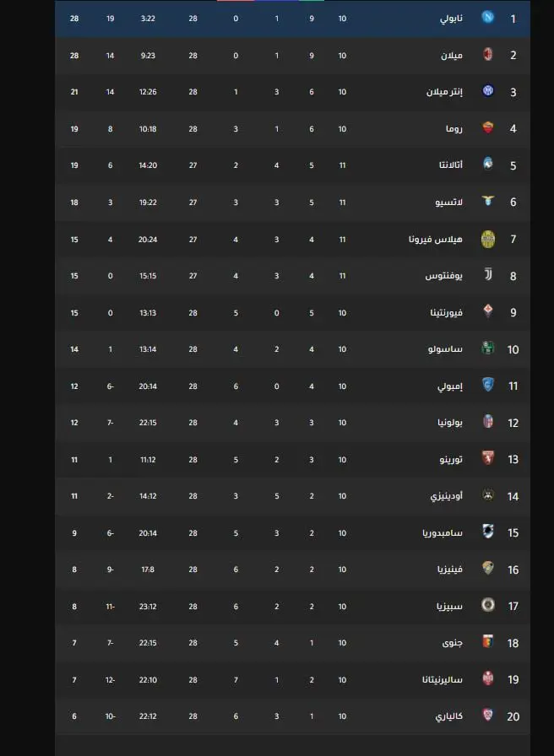Select the Inter Milan logo icon
The width and height of the screenshot is (554, 756).
point(488,91)
